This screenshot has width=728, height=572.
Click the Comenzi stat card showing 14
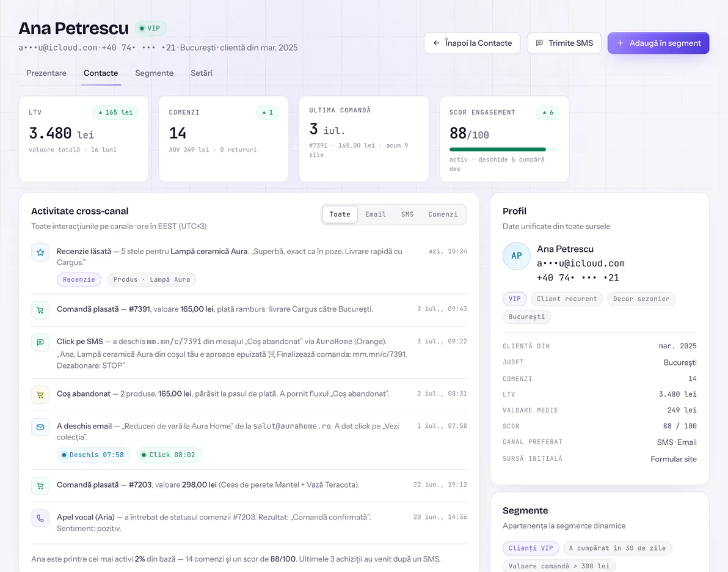pos(224,139)
